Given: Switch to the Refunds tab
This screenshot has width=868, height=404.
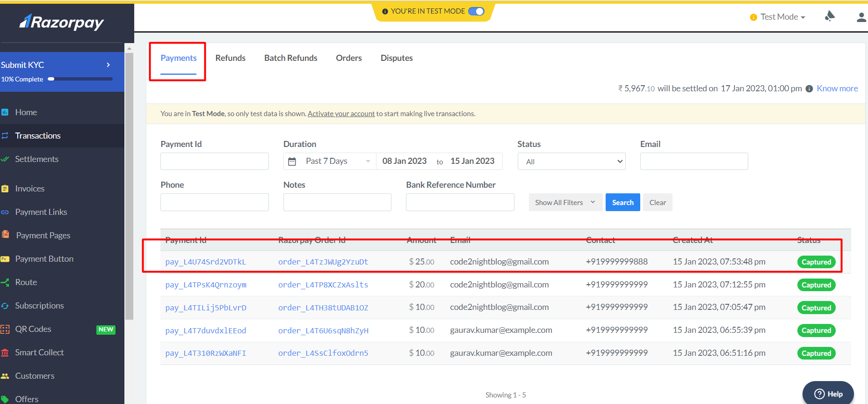Looking at the screenshot, I should (x=231, y=58).
